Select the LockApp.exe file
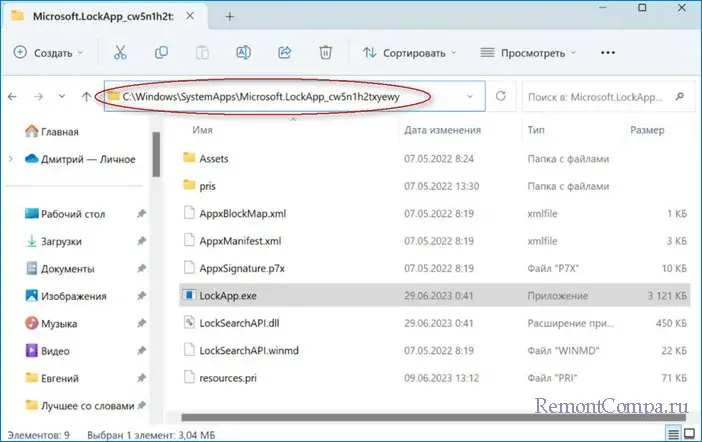The height and width of the screenshot is (442, 702). point(228,295)
